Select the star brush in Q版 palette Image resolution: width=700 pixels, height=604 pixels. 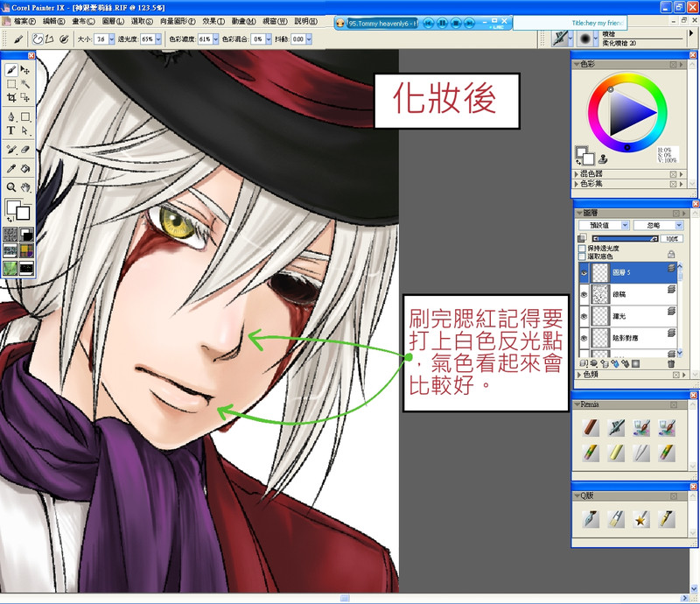641,519
